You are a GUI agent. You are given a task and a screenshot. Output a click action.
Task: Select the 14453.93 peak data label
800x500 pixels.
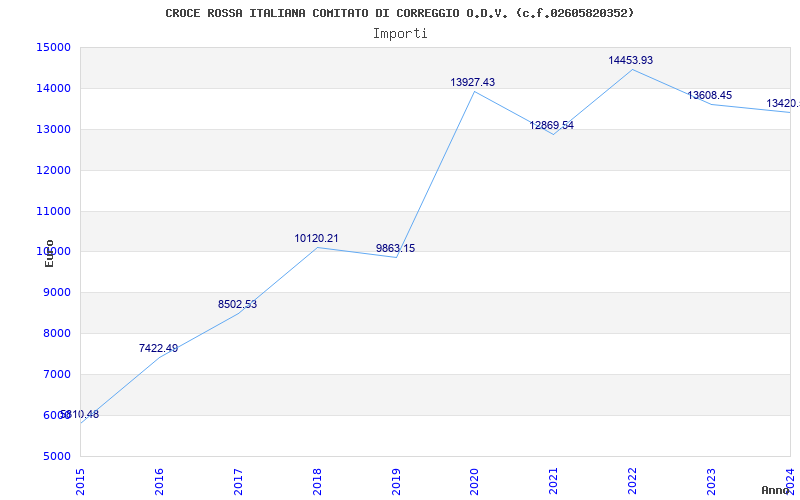click(x=631, y=60)
